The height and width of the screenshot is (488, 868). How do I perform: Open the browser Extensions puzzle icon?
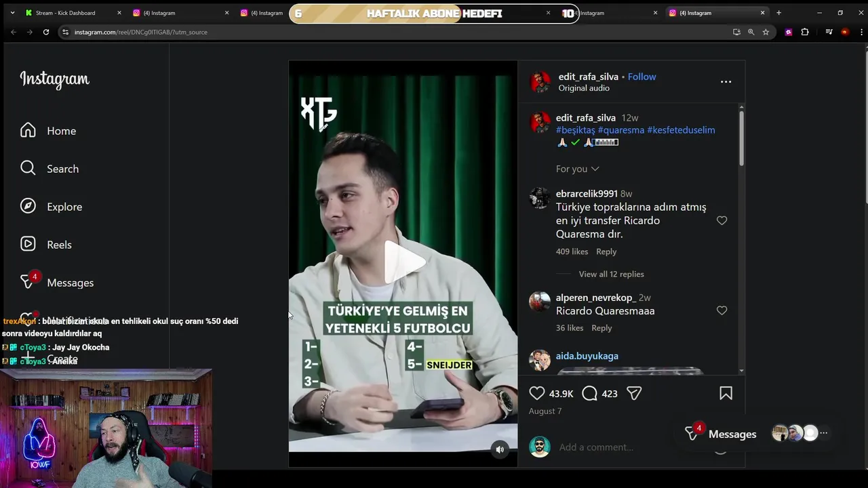pos(805,32)
